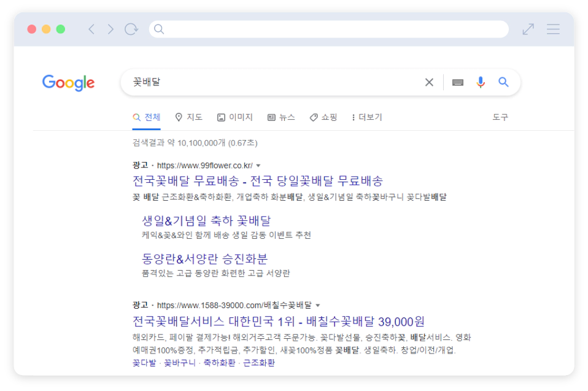Click the green traffic light window control
This screenshot has height=391, width=588.
point(59,29)
